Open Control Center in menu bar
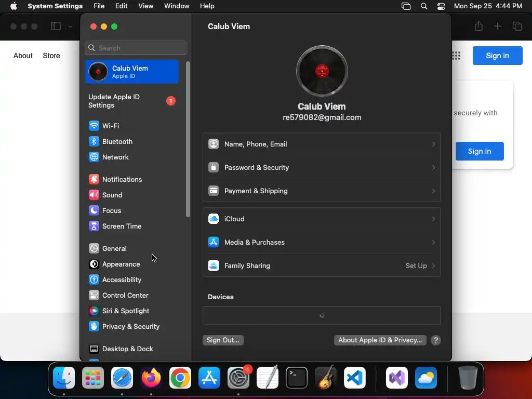532x399 pixels. coord(441,6)
